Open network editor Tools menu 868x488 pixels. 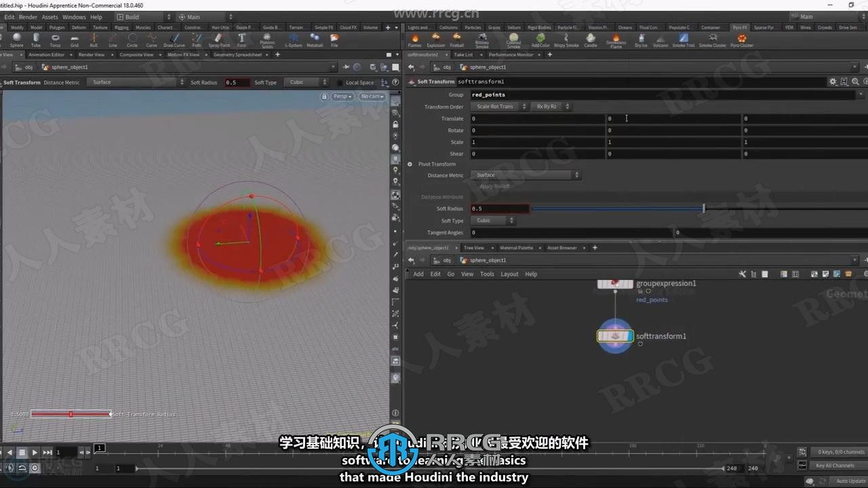pos(487,274)
